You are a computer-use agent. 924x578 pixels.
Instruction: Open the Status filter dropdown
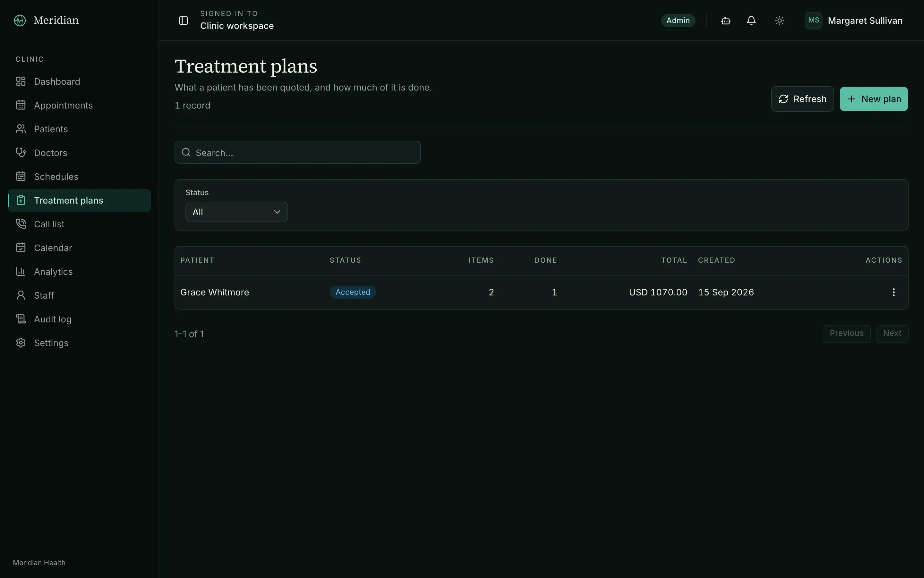[236, 212]
